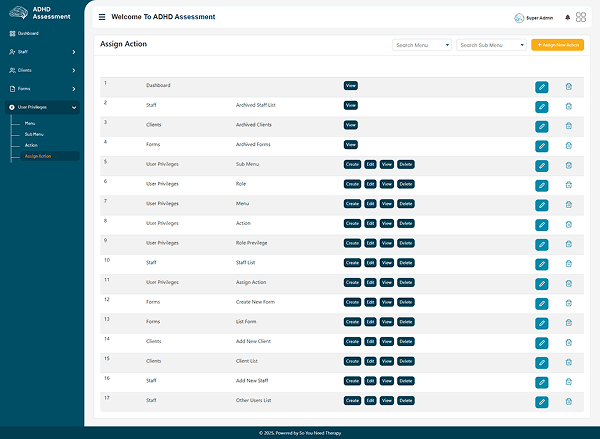
Task: Open the Search Menu dropdown
Action: 422,45
